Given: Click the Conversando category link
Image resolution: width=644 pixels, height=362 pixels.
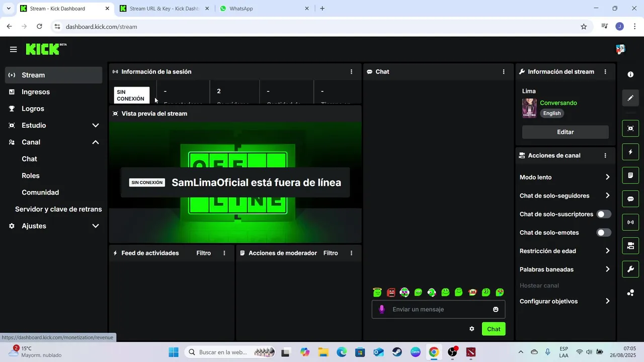Looking at the screenshot, I should click(558, 103).
